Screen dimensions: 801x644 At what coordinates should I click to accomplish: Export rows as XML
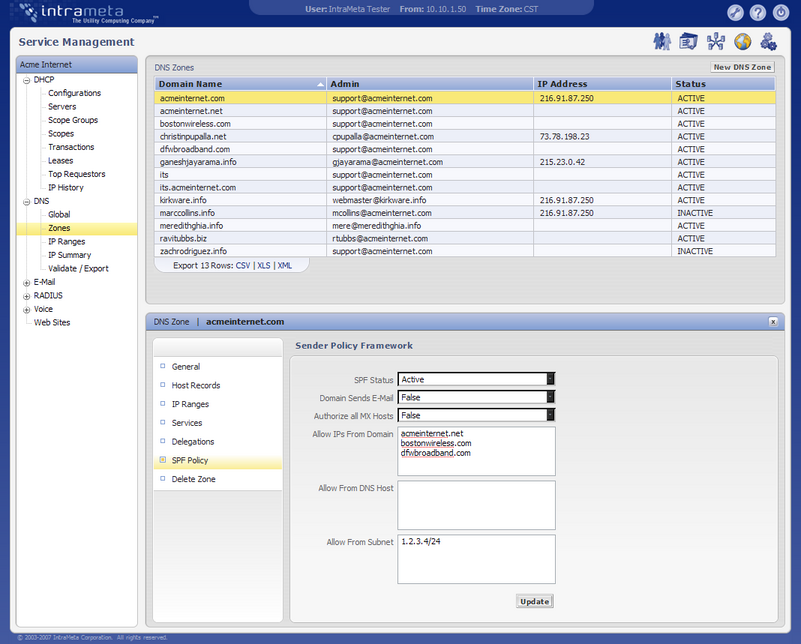tap(285, 266)
